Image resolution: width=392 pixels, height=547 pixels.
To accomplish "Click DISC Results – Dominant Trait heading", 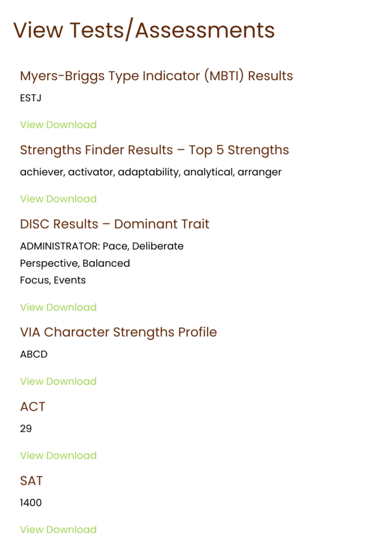I will [114, 224].
